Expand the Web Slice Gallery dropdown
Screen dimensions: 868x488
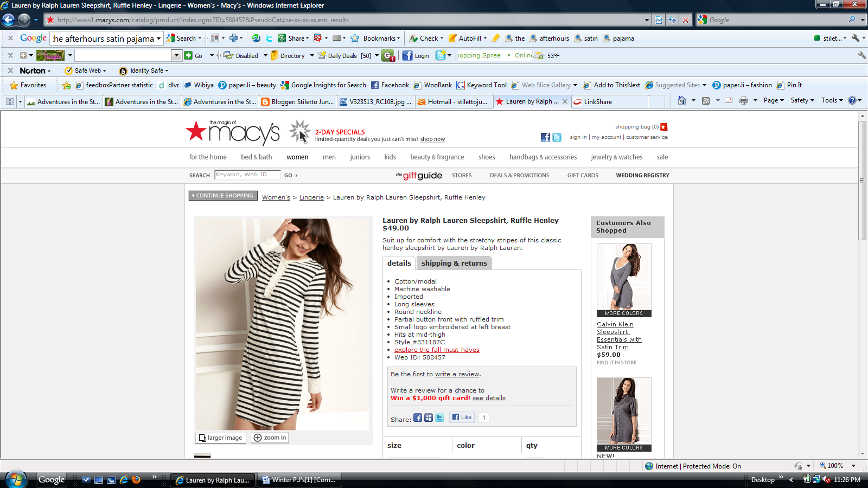pos(575,85)
